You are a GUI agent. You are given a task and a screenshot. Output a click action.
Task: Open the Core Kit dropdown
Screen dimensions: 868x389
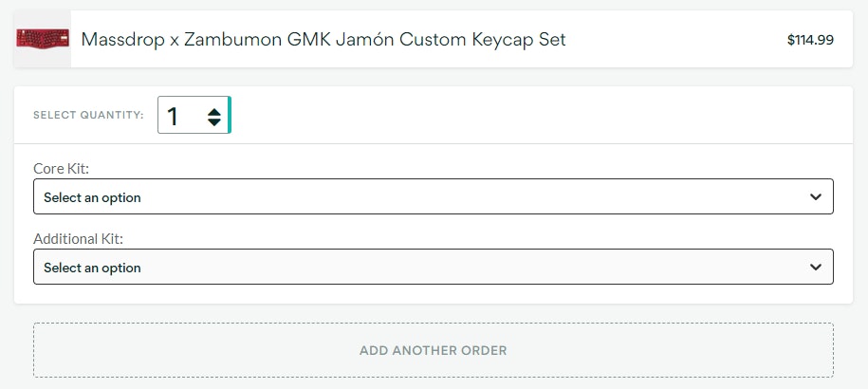[433, 197]
